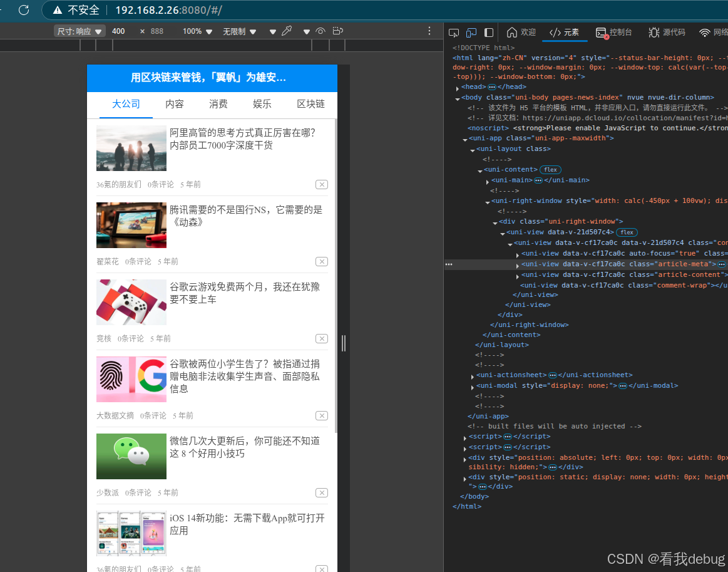Click the Nintendo Switch article thumbnail

pyautogui.click(x=131, y=226)
